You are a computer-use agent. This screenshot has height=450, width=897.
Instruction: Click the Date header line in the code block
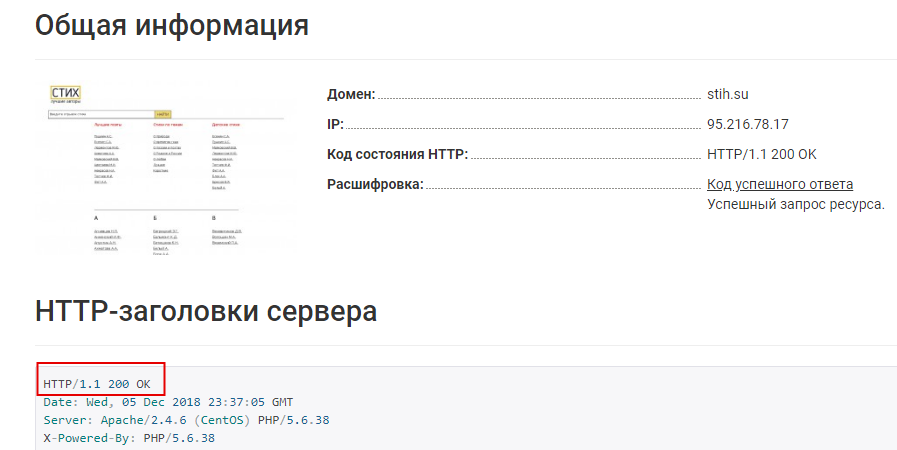tap(169, 402)
